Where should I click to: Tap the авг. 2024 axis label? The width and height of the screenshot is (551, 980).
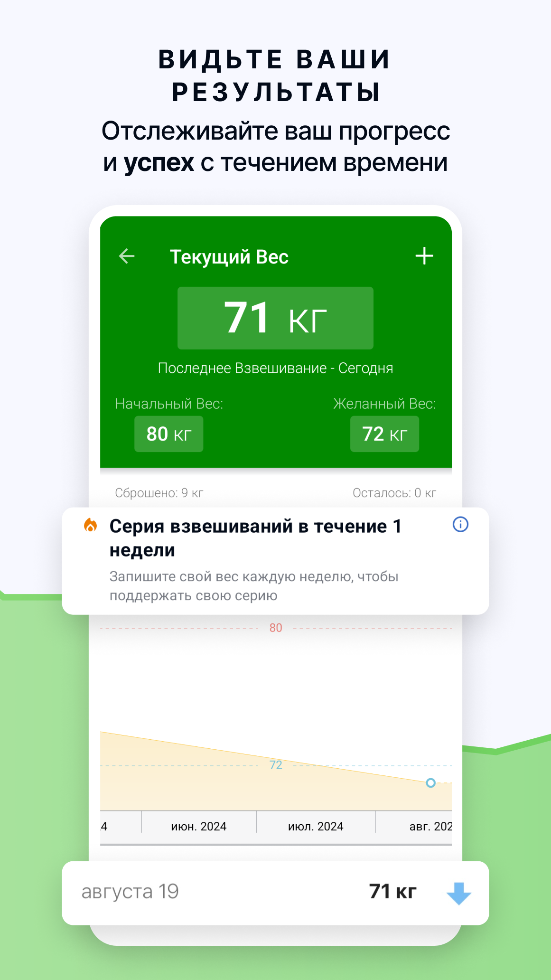tap(430, 827)
